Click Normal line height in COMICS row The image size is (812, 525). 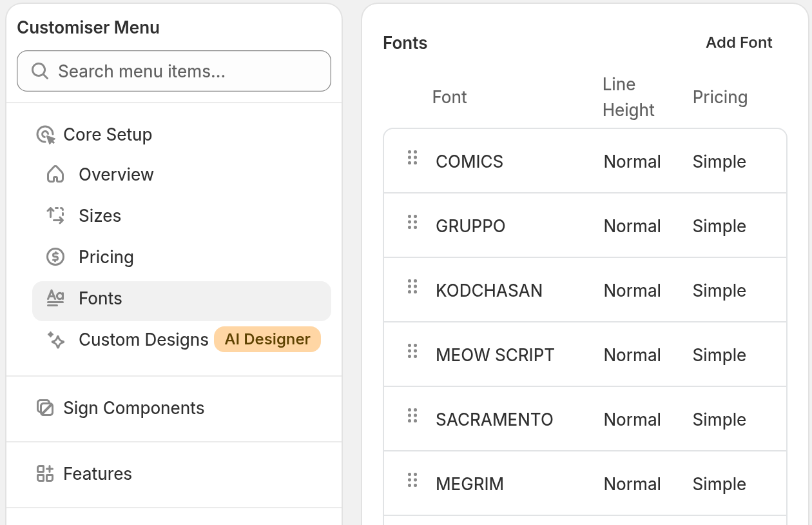pyautogui.click(x=632, y=161)
